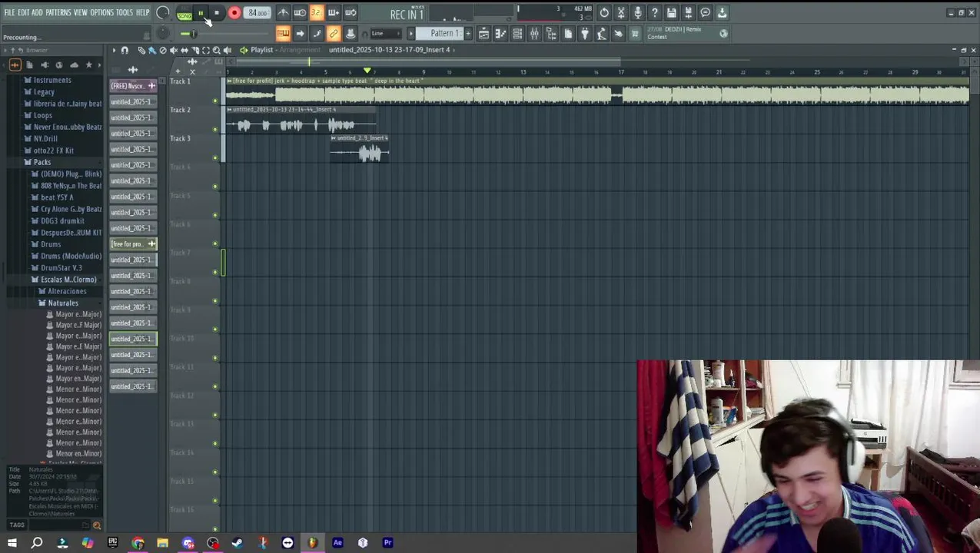This screenshot has height=553, width=980.
Task: Select the draw pencil tool in Playlist
Action: coord(141,50)
